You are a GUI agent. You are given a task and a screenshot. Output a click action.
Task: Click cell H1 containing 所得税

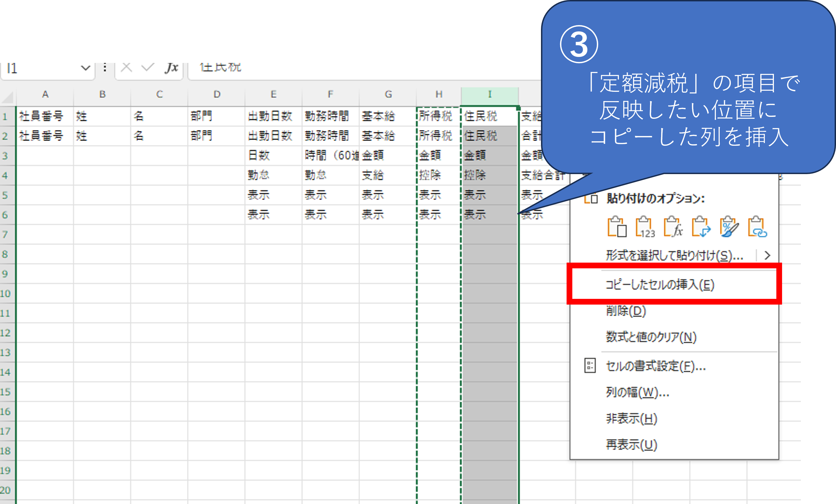point(439,116)
